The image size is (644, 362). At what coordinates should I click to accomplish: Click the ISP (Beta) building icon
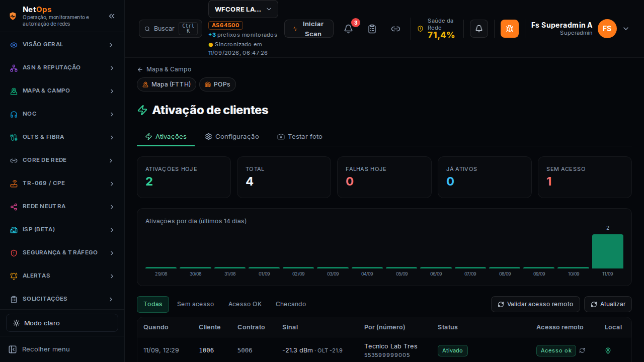[x=14, y=230]
